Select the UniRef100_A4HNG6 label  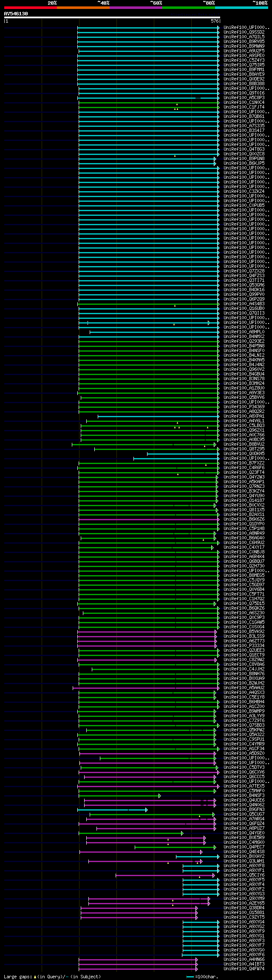coord(244,959)
